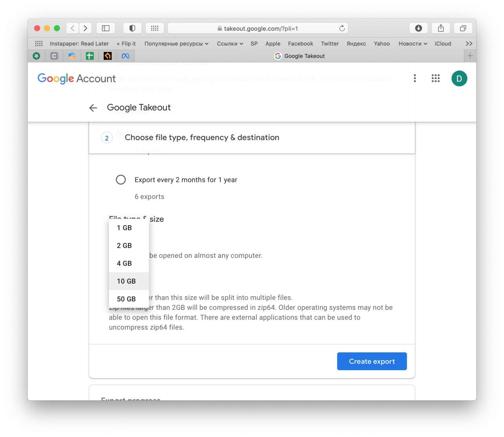504x437 pixels.
Task: Open the Twitter bookmark
Action: coord(330,44)
